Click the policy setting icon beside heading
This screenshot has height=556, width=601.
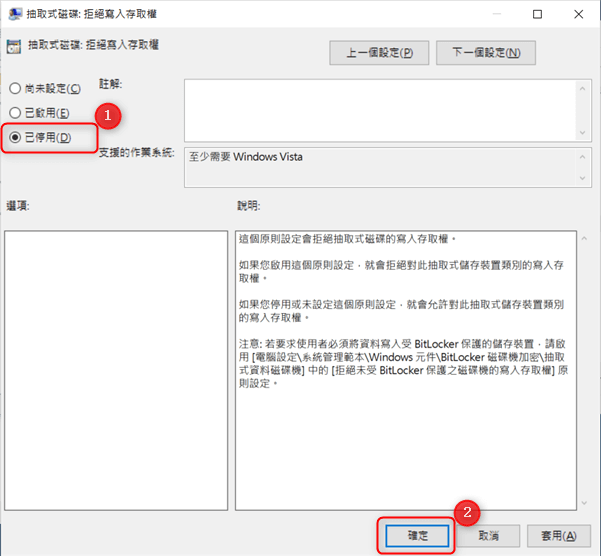coord(14,46)
